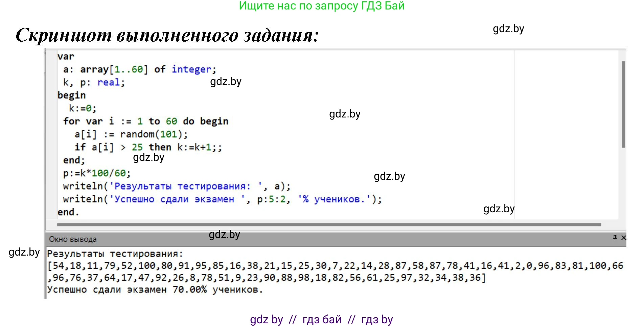644x327 pixels.
Task: Click the random(101) assignment line
Action: [131, 134]
